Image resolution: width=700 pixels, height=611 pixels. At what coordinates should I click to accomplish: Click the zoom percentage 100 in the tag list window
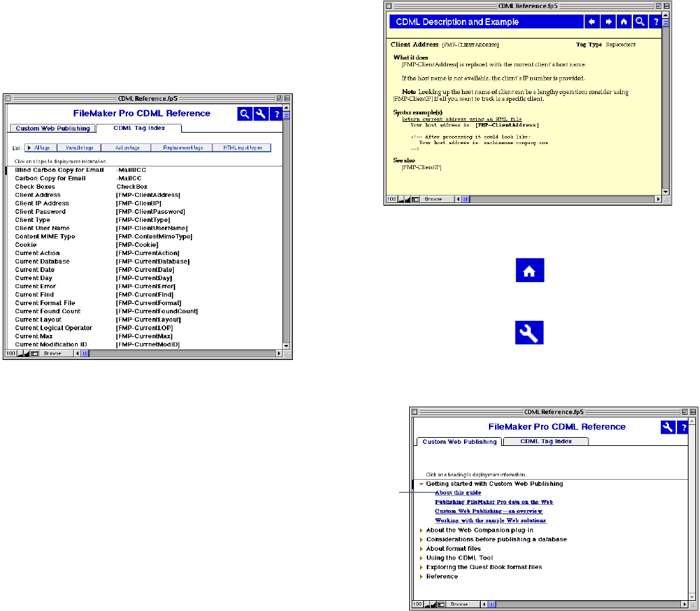coord(11,353)
